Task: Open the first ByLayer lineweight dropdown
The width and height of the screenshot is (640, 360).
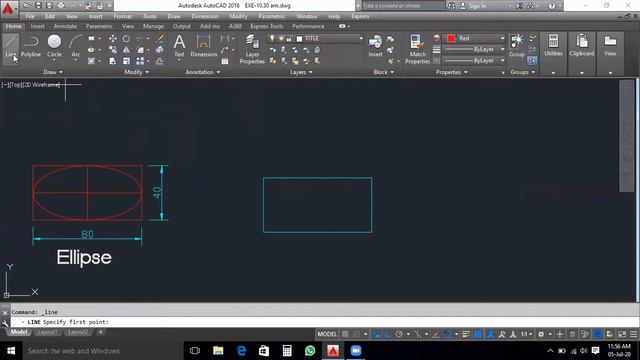Action: coord(502,49)
